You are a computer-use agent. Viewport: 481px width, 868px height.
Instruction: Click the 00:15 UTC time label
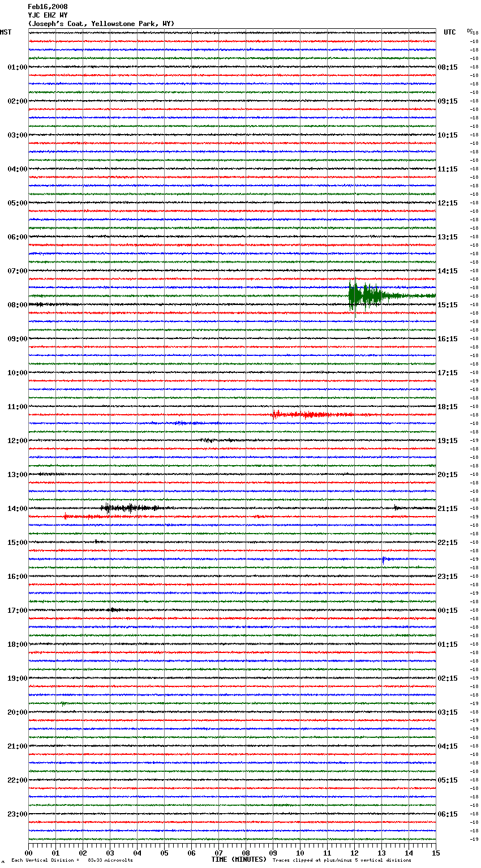point(448,611)
